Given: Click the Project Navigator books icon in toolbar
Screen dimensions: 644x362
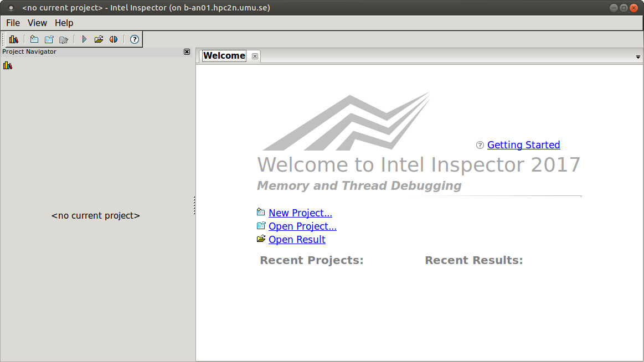Looking at the screenshot, I should tap(13, 39).
